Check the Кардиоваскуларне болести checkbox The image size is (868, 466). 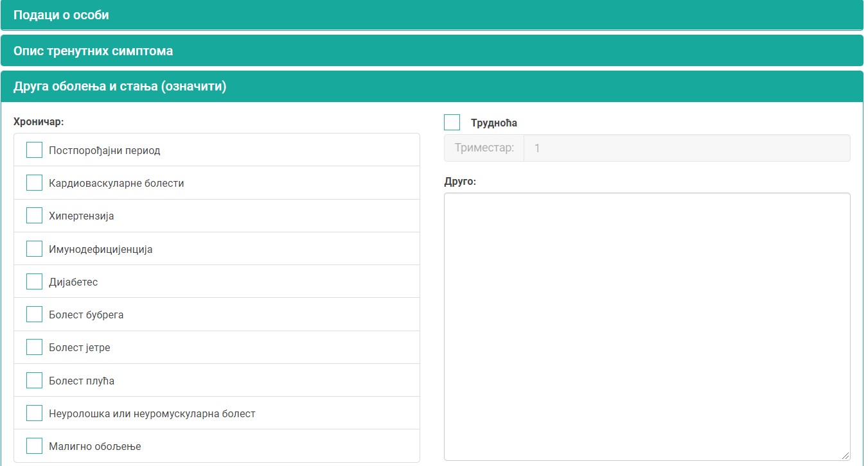pyautogui.click(x=34, y=183)
